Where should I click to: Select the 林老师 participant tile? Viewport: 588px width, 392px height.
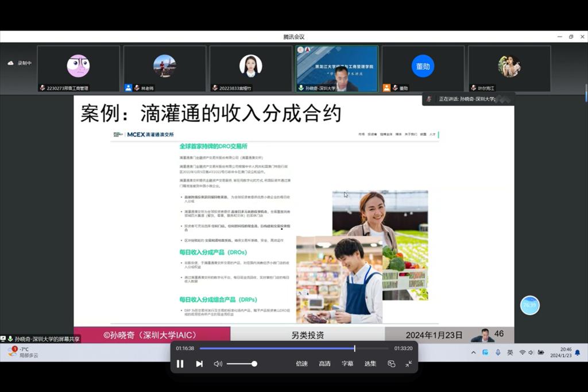pyautogui.click(x=165, y=69)
